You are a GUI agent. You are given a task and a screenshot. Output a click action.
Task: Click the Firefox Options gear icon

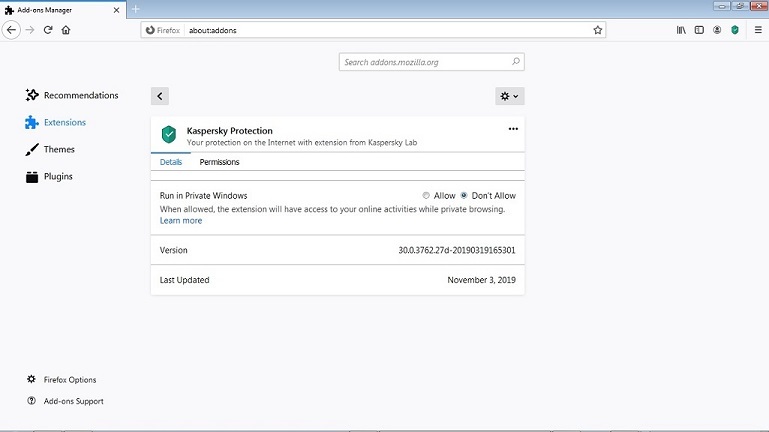(31, 379)
